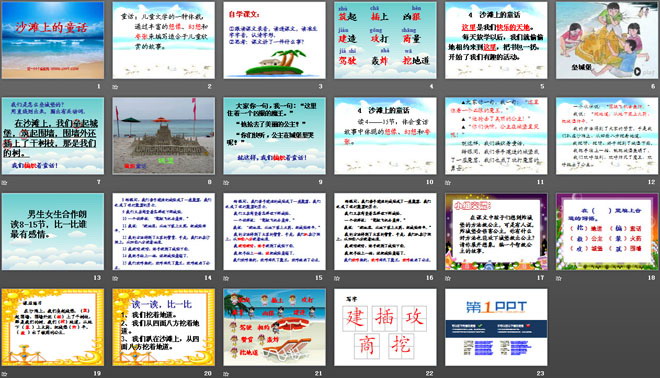This screenshot has height=378, width=660.
Task: Select slide 20 thumbnail 读一读，比一比
Action: point(164,327)
